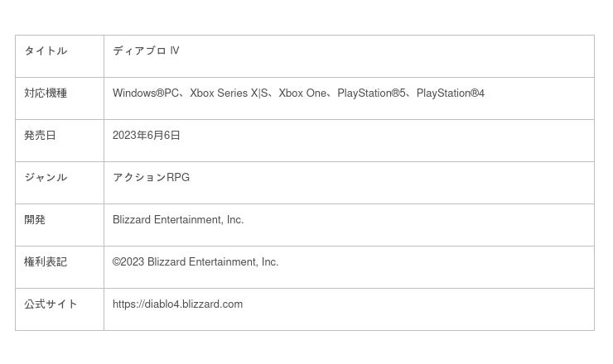Click the Roman numeral Ⅳ in the title
613x364 pixels.
pyautogui.click(x=175, y=51)
